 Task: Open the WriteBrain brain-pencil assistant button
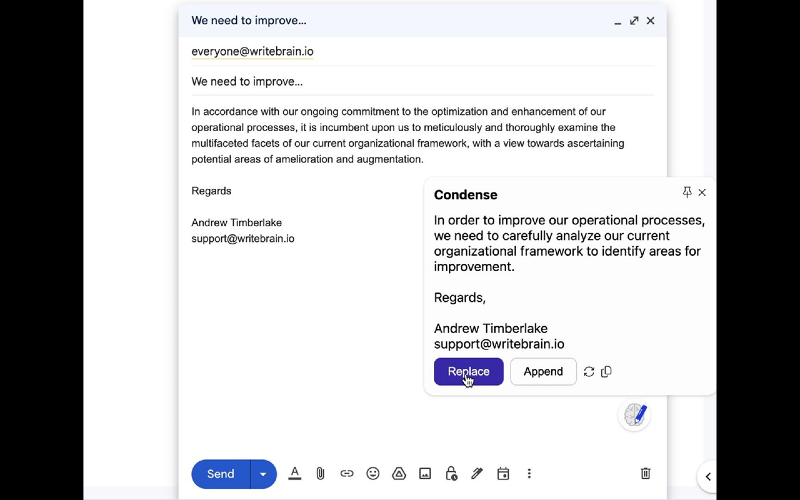pyautogui.click(x=635, y=415)
